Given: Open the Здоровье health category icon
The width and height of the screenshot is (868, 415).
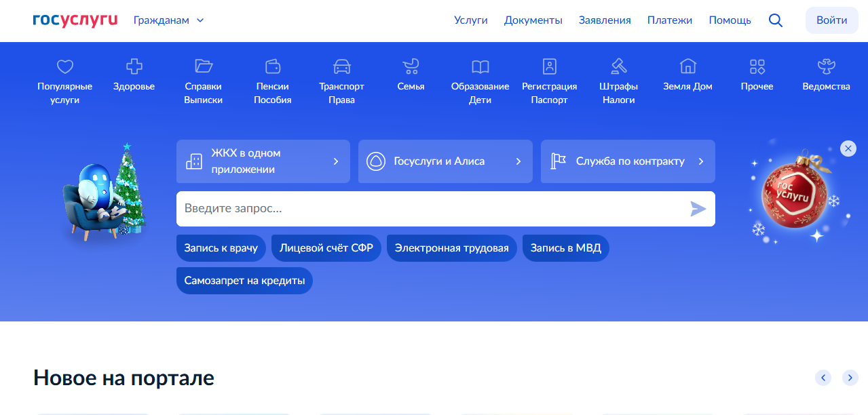Looking at the screenshot, I should (134, 66).
